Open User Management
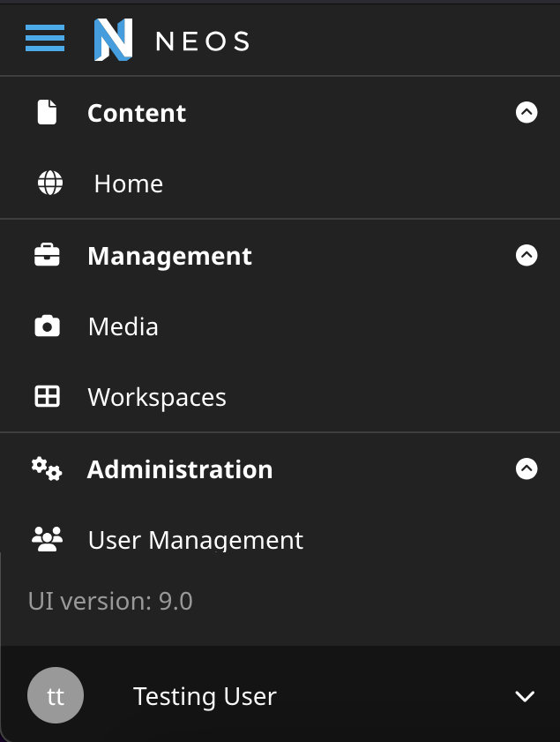Image resolution: width=560 pixels, height=742 pixels. pos(195,539)
